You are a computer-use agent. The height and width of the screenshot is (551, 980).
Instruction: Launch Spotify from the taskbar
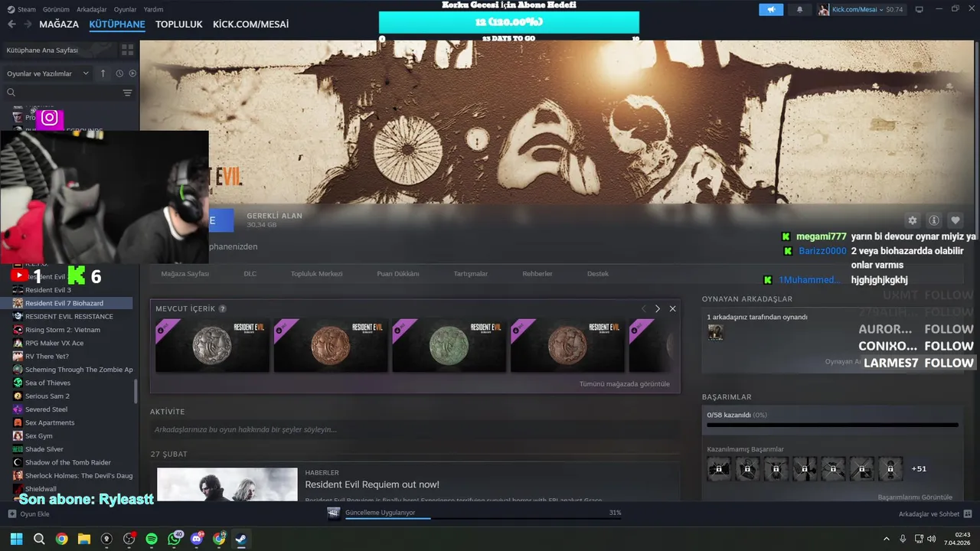coord(152,539)
